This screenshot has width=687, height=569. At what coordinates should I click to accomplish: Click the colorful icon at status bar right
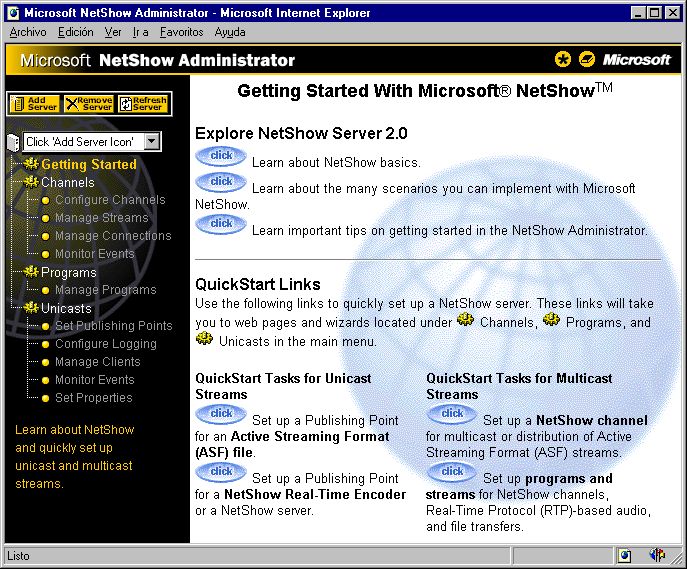click(x=657, y=555)
